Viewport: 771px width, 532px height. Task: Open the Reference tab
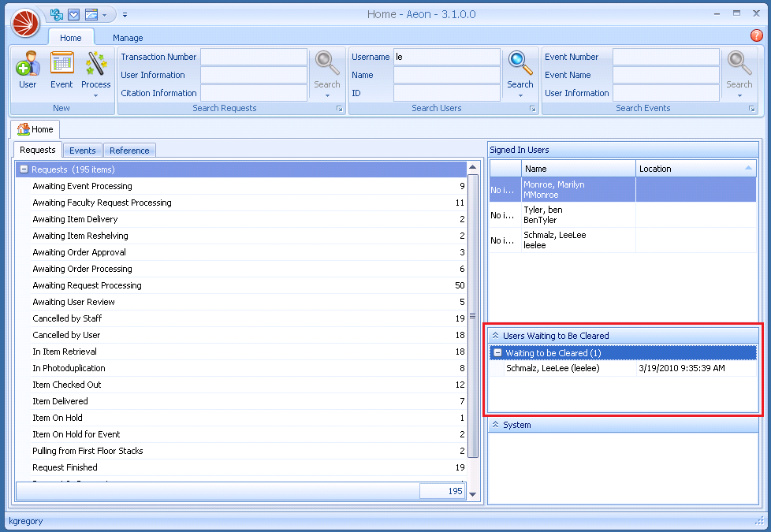coord(129,151)
